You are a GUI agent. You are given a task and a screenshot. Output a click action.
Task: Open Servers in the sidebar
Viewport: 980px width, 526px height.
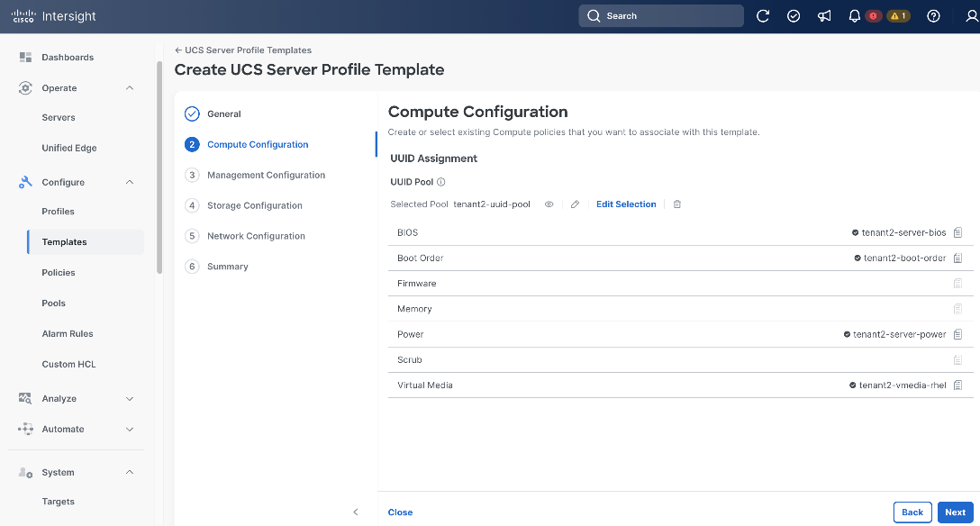tap(59, 117)
